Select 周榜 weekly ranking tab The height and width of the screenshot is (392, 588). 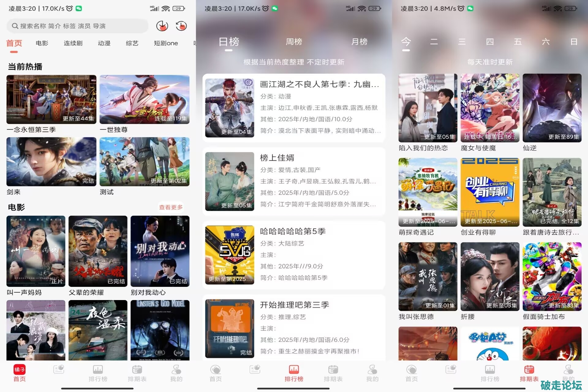[x=294, y=42]
